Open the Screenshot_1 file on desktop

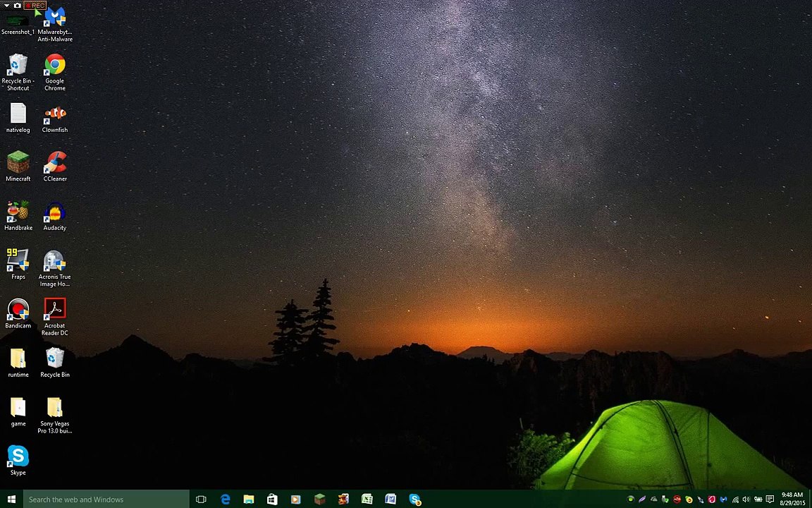(18, 25)
